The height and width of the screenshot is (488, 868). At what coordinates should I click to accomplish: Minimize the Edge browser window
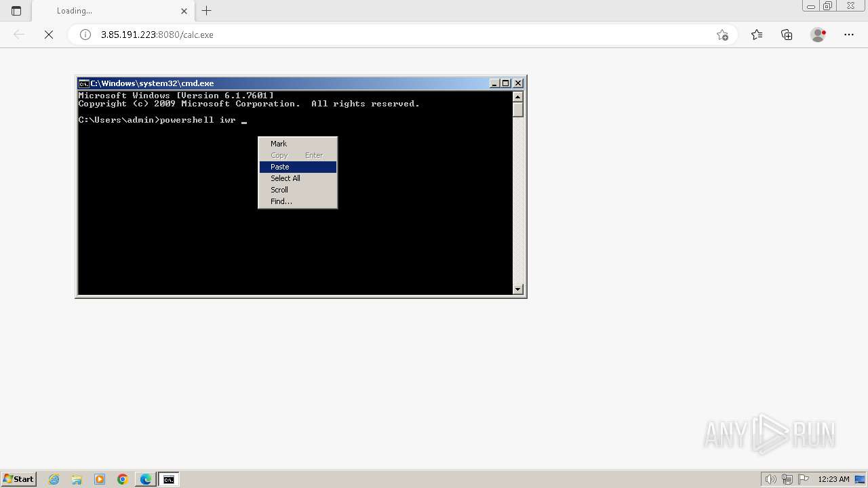pyautogui.click(x=810, y=6)
